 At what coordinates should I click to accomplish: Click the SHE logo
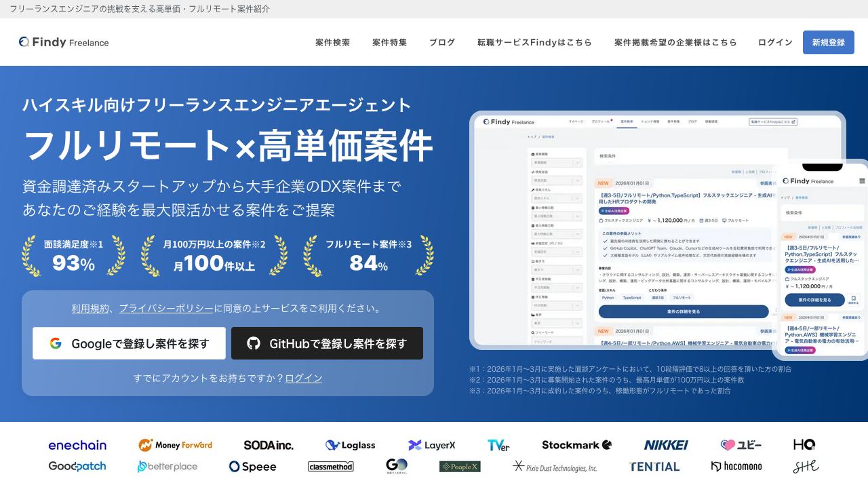[806, 466]
